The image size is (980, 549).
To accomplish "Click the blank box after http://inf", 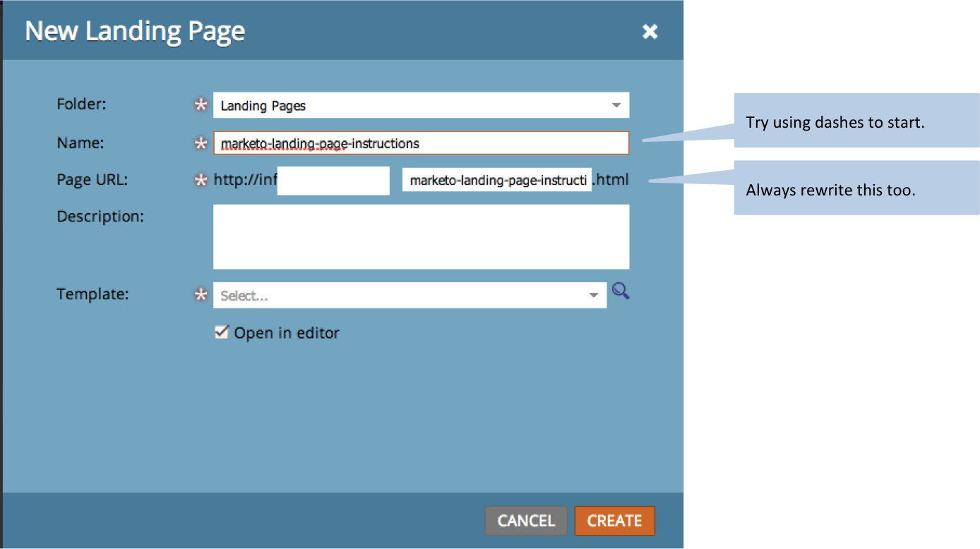I will pyautogui.click(x=333, y=181).
